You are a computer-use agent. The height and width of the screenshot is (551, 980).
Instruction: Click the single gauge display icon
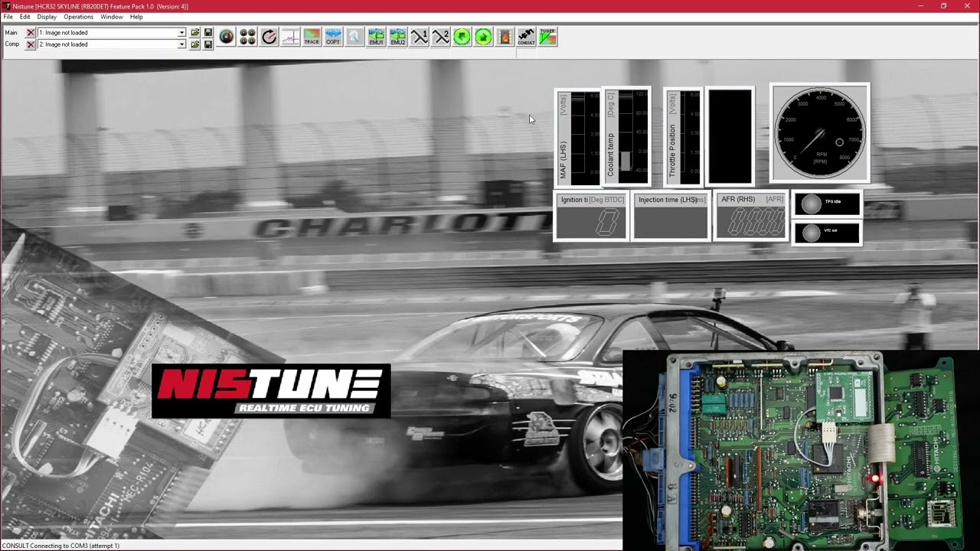tap(226, 37)
